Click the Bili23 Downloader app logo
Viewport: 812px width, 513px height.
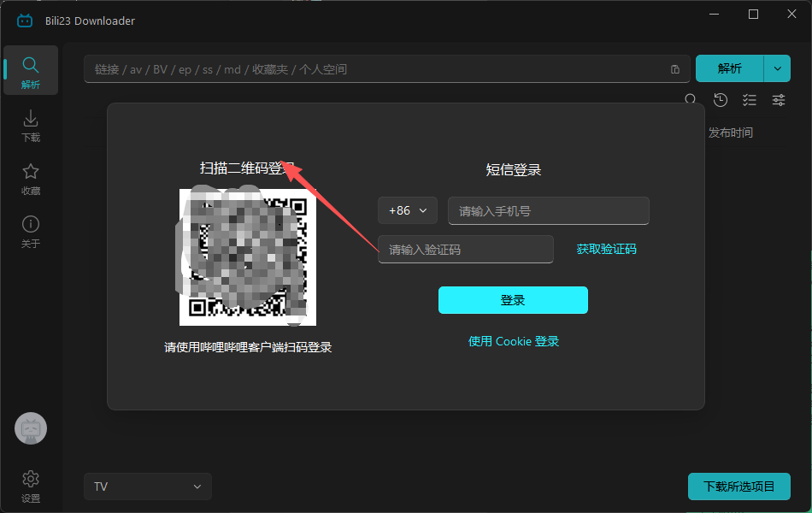tap(25, 21)
